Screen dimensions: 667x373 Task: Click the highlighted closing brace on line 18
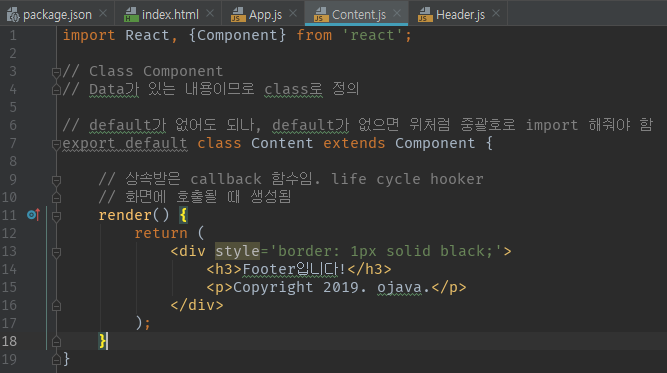(103, 341)
